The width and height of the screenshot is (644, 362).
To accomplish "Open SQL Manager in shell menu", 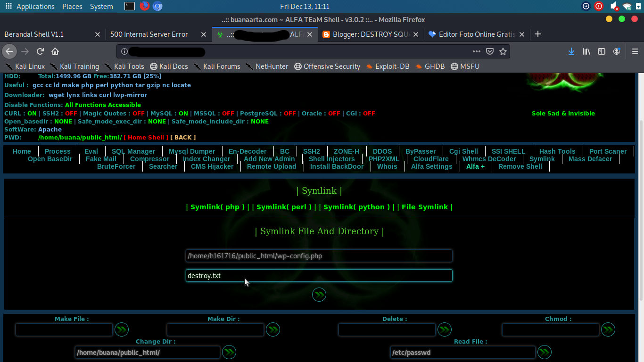I will pyautogui.click(x=133, y=151).
